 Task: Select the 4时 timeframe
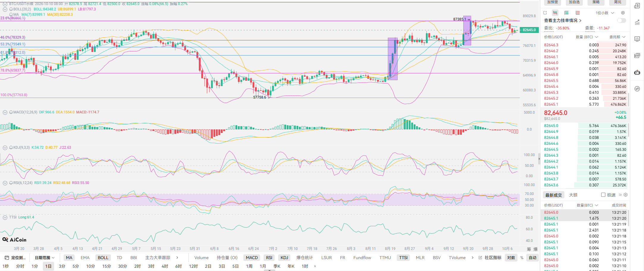coord(165,266)
